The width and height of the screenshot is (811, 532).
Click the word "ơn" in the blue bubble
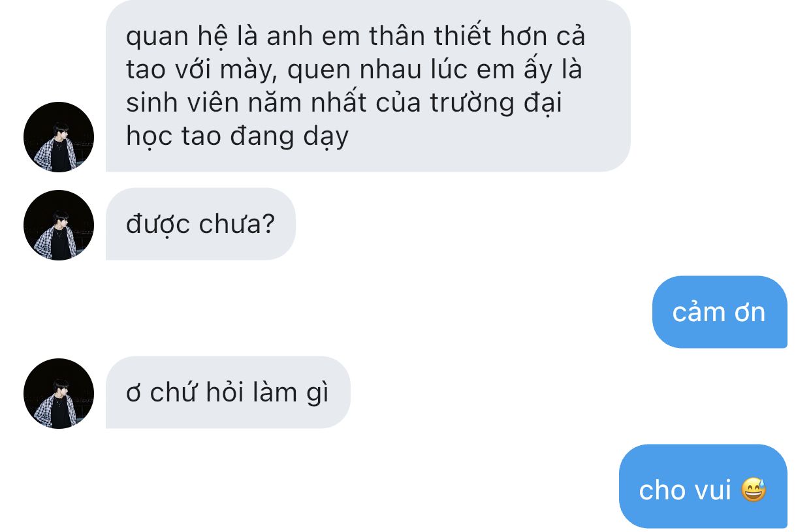click(750, 313)
